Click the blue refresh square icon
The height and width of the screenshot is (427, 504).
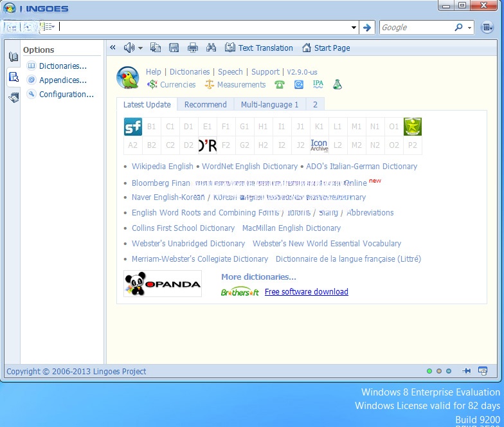[298, 85]
